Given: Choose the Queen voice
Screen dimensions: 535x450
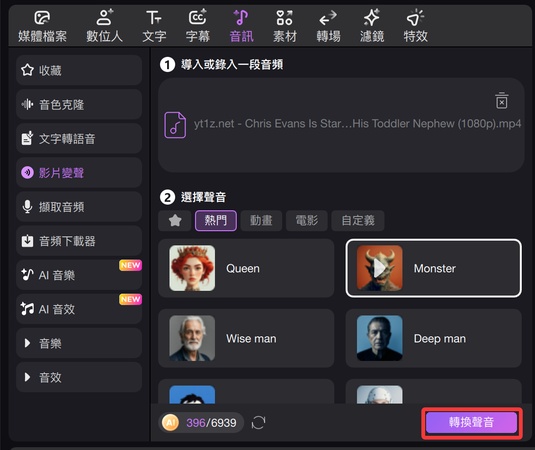Looking at the screenshot, I should (246, 268).
